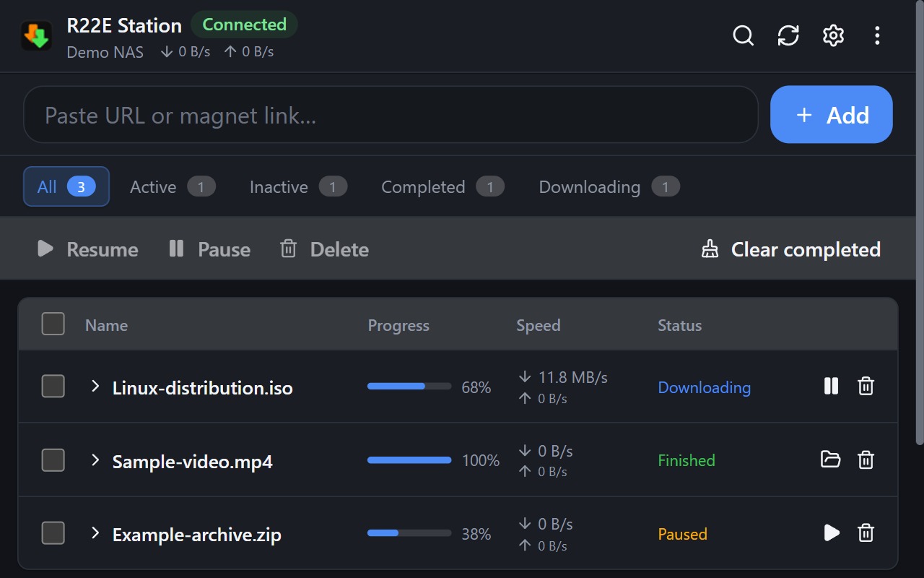
Task: Open the search magnifier icon
Action: pyautogui.click(x=743, y=35)
